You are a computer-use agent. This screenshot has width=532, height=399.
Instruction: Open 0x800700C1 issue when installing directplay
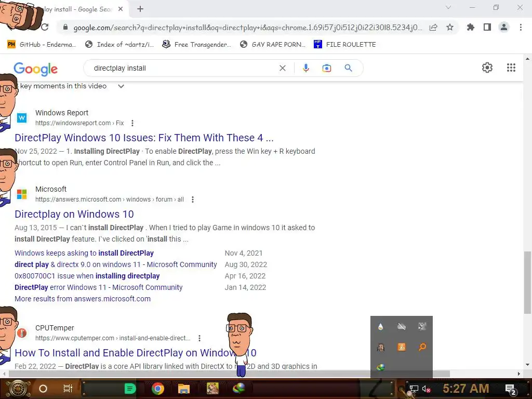[x=87, y=276]
